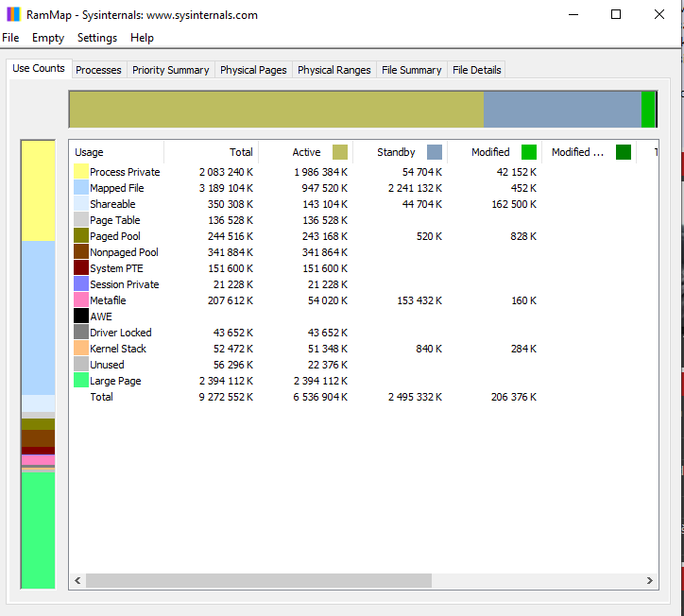This screenshot has height=616, width=684.
Task: Click the horizontal scrollbar left arrow
Action: coord(77,581)
